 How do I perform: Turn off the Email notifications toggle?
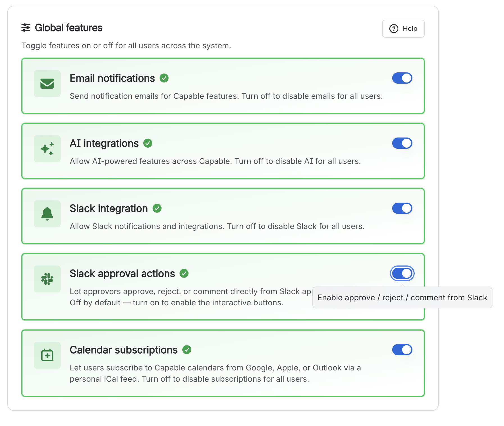402,78
